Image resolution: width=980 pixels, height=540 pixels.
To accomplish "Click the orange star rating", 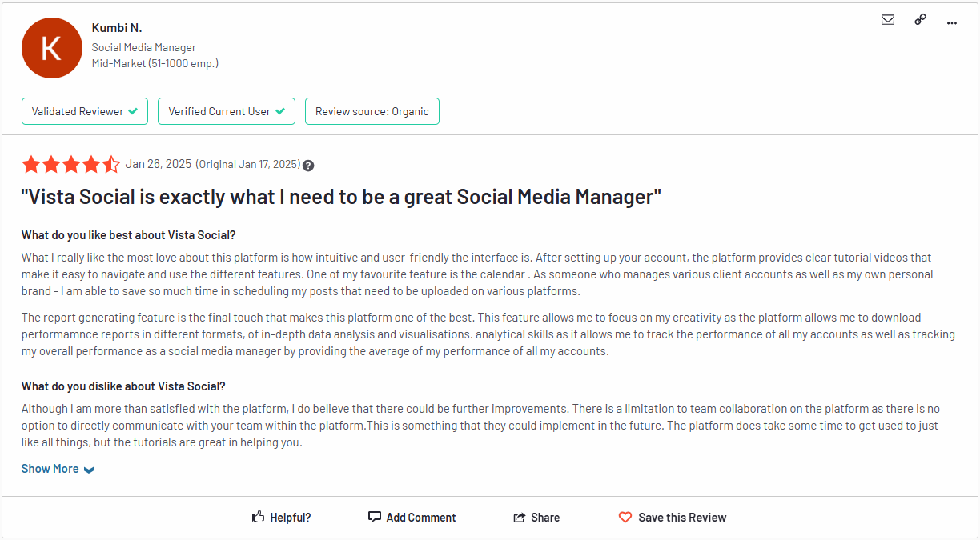I will click(x=71, y=165).
